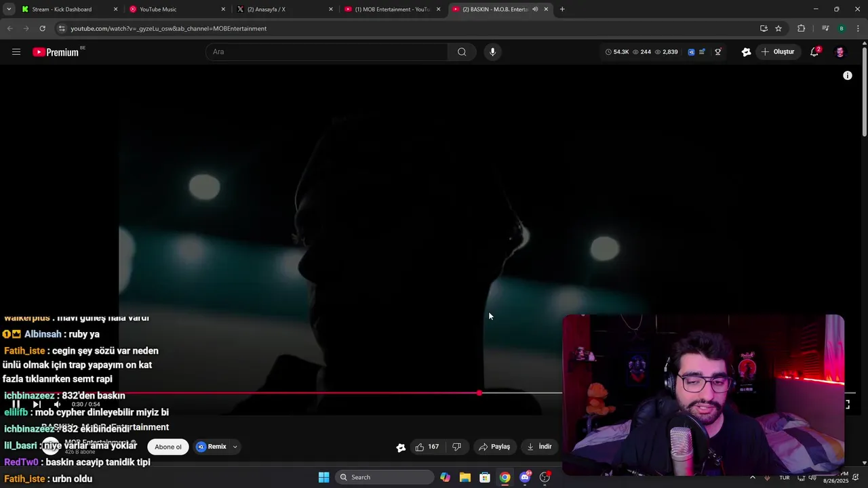The height and width of the screenshot is (488, 868).
Task: Open the YouTube guide hamburger menu
Action: click(16, 52)
